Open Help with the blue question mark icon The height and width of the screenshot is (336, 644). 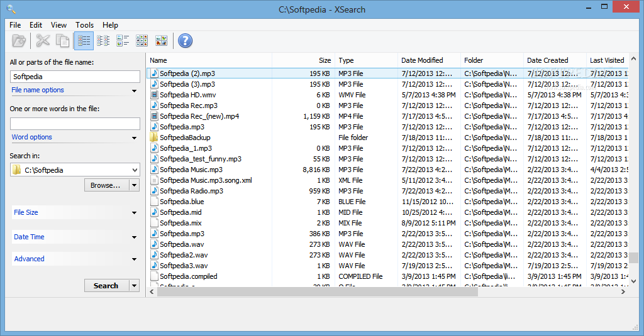click(x=186, y=41)
